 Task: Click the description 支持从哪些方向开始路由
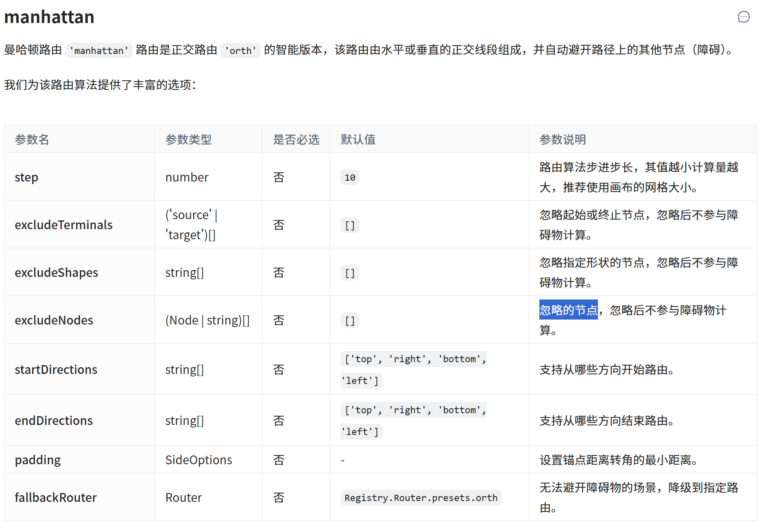(x=607, y=370)
